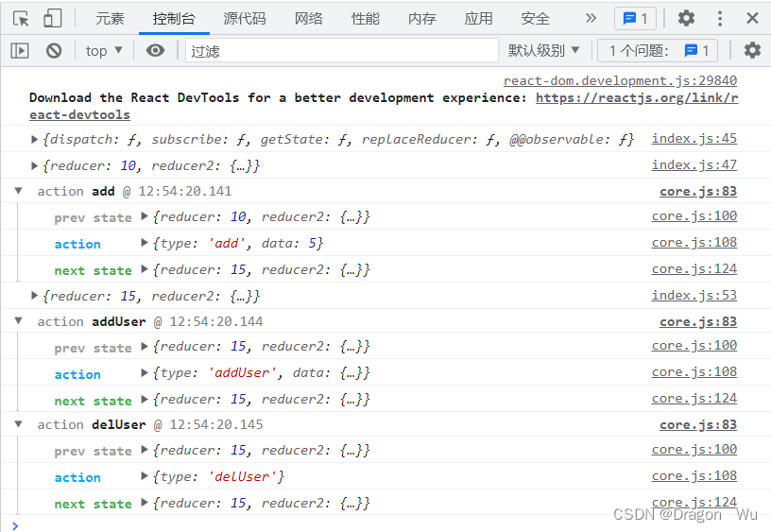The width and height of the screenshot is (771, 532).
Task: Click the "12:54:20.145" timestamp text
Action: [215, 425]
